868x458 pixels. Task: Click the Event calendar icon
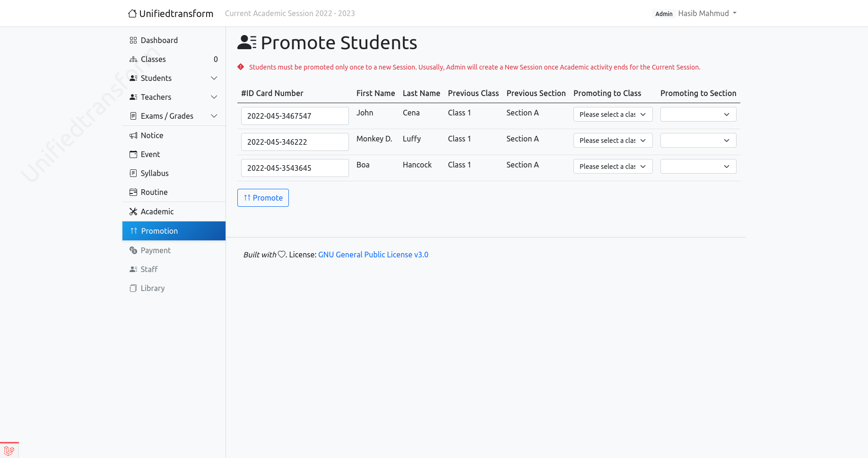tap(133, 154)
